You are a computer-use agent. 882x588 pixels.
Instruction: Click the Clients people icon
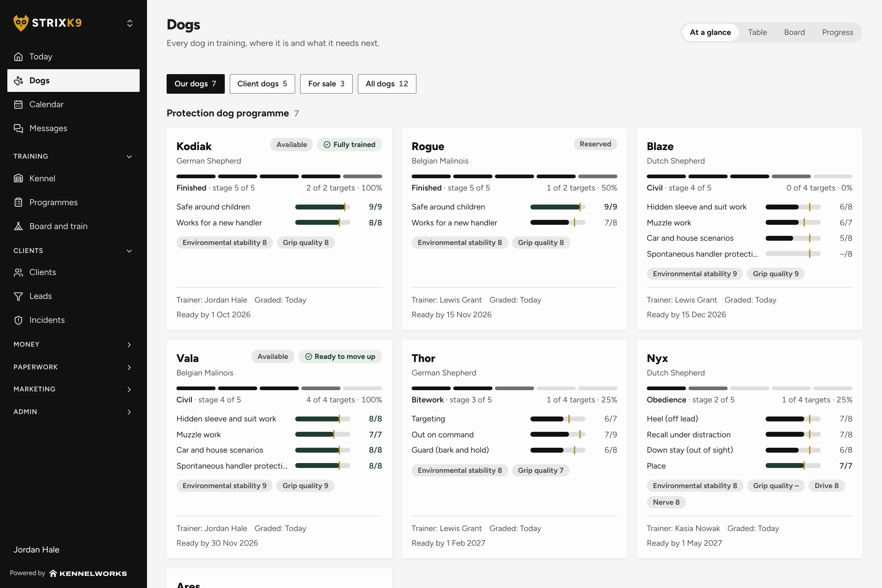point(18,272)
